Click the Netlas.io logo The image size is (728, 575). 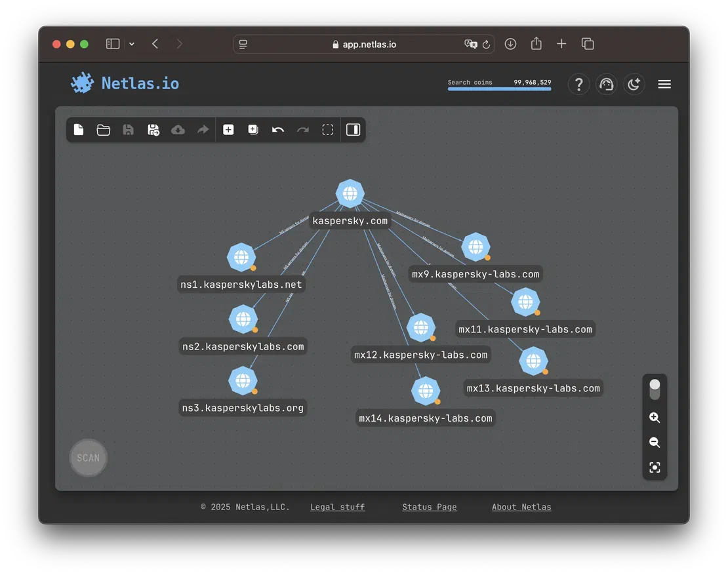tap(125, 83)
